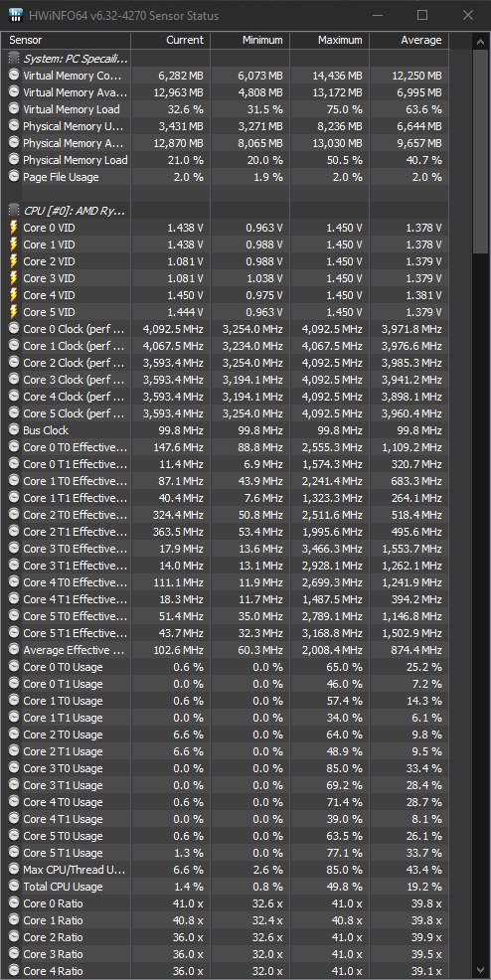Click Bus Clock average value 99.8 MHz
This screenshot has height=980, width=491.
point(419,430)
